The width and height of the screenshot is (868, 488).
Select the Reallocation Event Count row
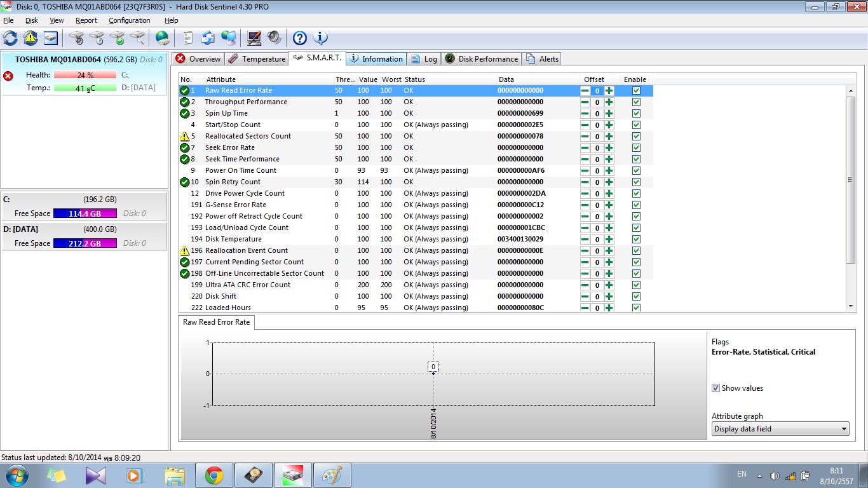pyautogui.click(x=247, y=251)
